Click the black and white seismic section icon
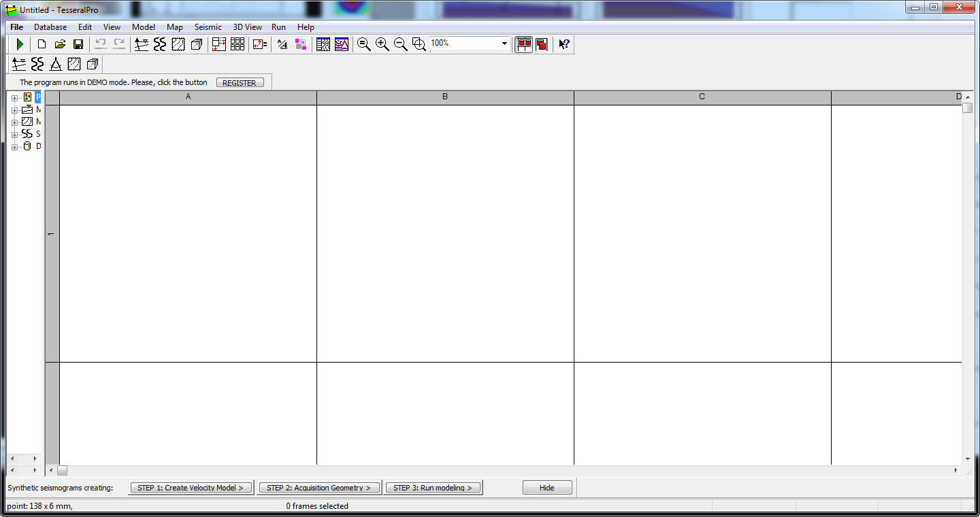This screenshot has height=517, width=980. pos(323,44)
